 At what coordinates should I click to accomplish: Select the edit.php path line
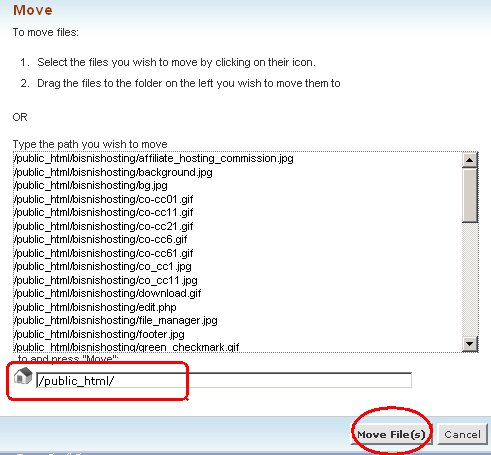[x=95, y=307]
